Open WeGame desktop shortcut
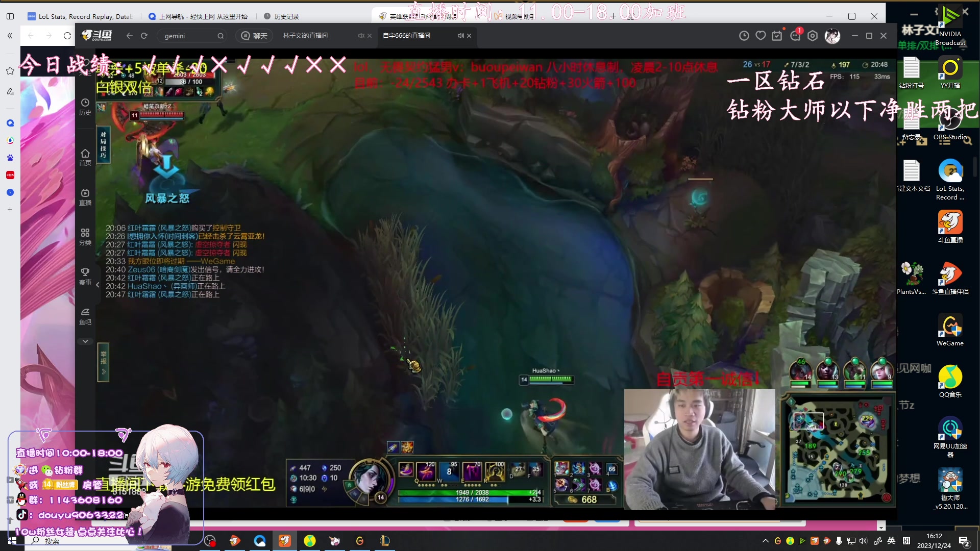This screenshot has height=551, width=980. (950, 330)
